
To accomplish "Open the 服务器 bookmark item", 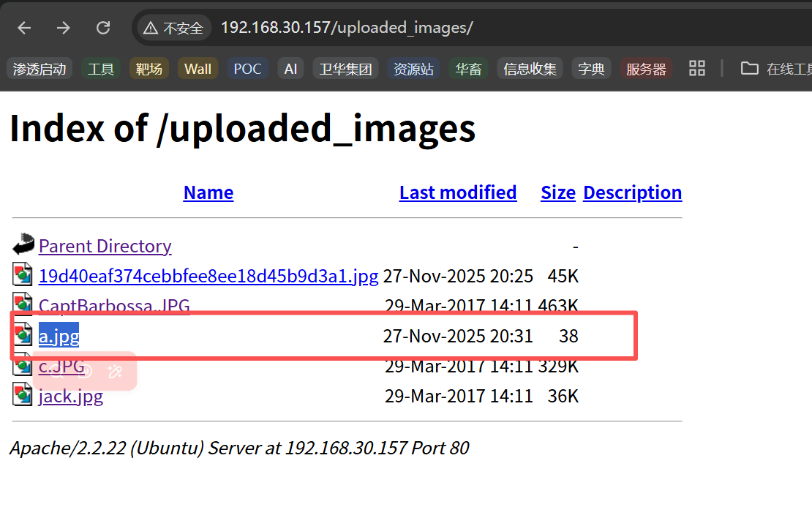I will 646,69.
